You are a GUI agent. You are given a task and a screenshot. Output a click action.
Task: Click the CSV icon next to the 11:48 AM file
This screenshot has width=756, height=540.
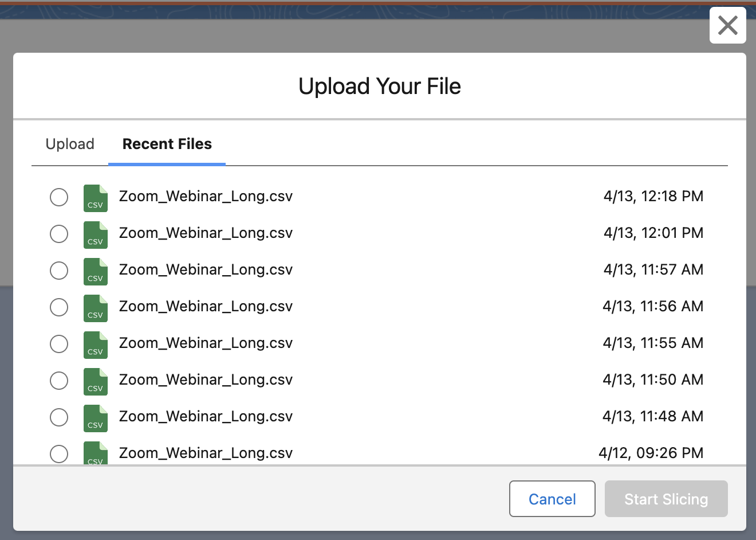[95, 418]
